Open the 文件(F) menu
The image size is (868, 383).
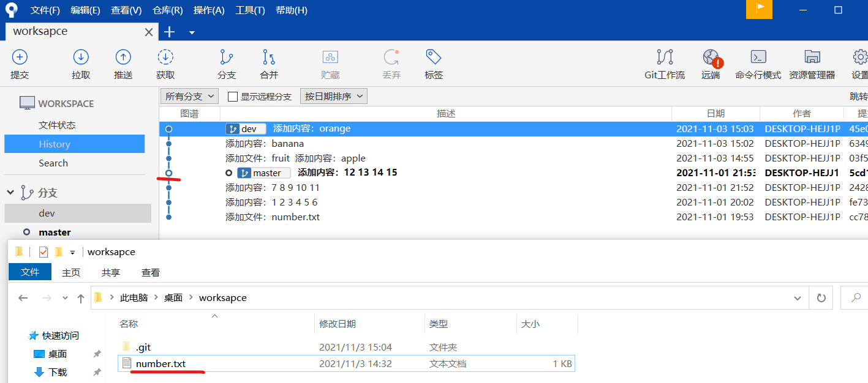coord(45,10)
